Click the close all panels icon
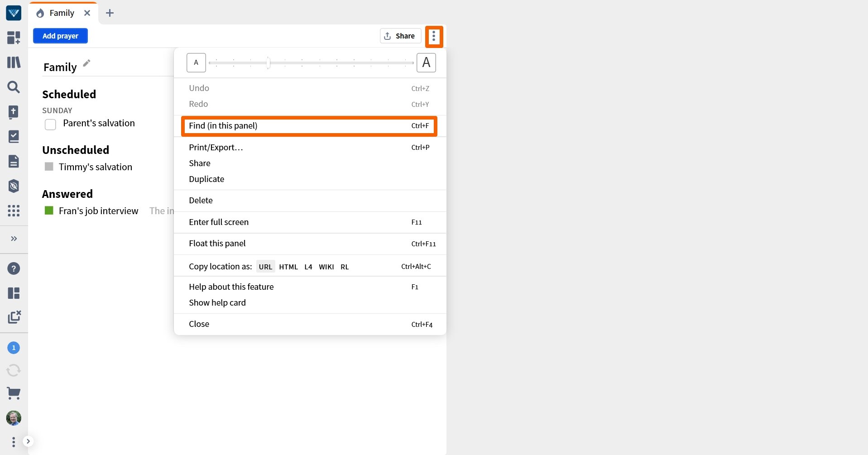The height and width of the screenshot is (455, 868). (x=14, y=317)
